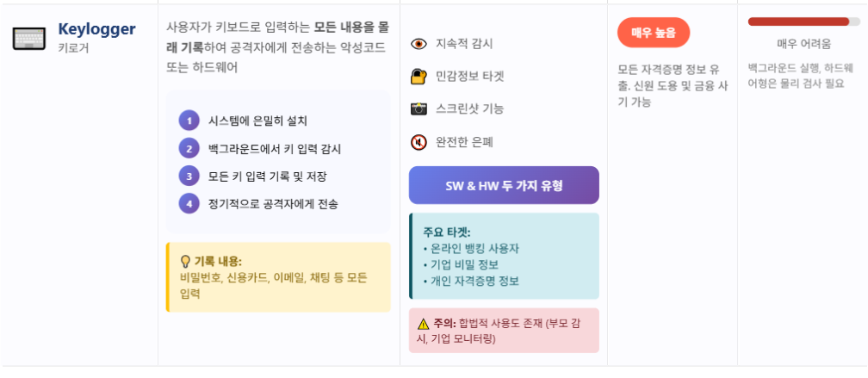The width and height of the screenshot is (868, 378).
Task: Click the keyboard icon beside Keylogger
Action: (x=29, y=39)
